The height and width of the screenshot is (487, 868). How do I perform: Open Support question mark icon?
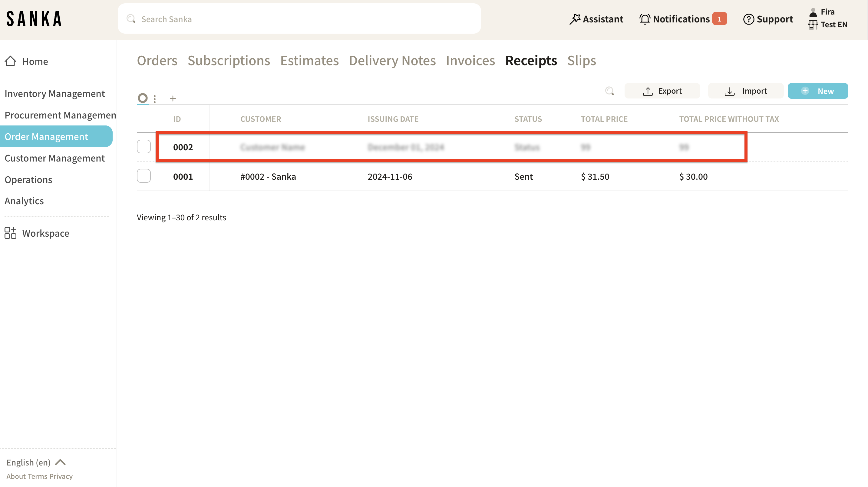pos(748,19)
